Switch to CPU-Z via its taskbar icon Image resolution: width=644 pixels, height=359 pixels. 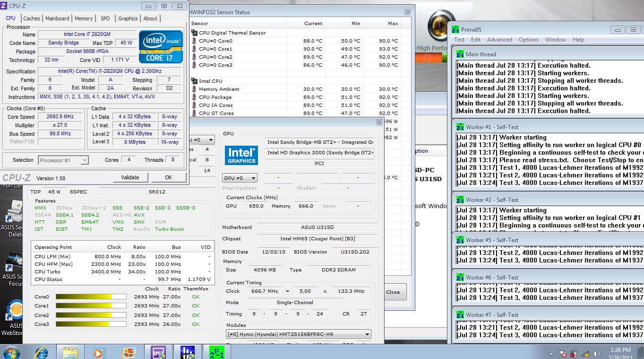[x=157, y=352]
